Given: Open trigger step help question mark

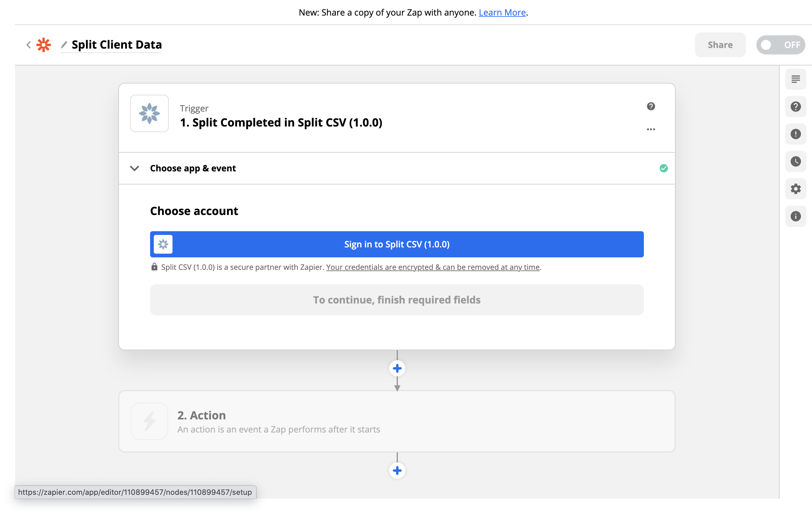Looking at the screenshot, I should [x=651, y=106].
